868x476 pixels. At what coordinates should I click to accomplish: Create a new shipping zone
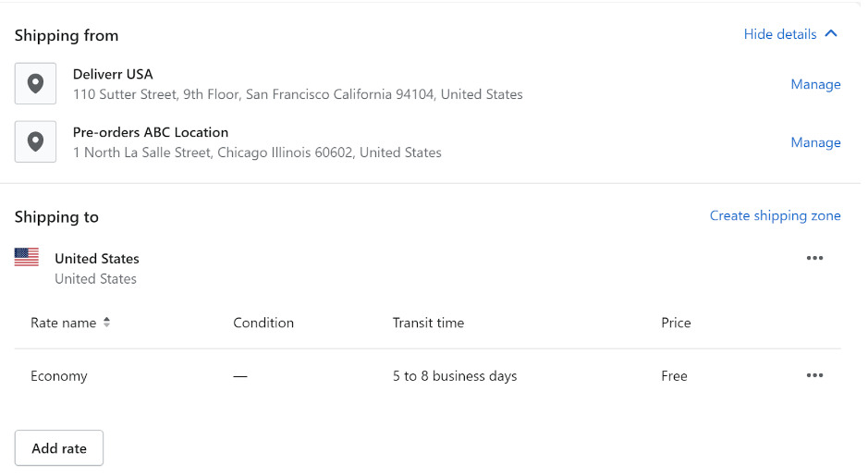[775, 215]
